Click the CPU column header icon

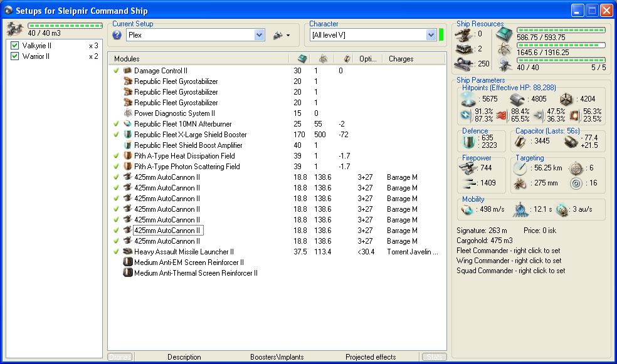(302, 58)
